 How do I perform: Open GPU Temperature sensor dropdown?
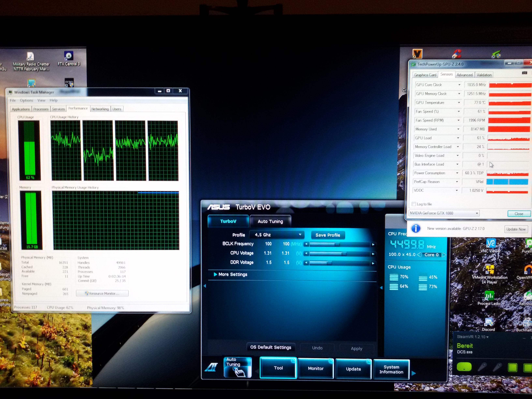click(x=459, y=103)
